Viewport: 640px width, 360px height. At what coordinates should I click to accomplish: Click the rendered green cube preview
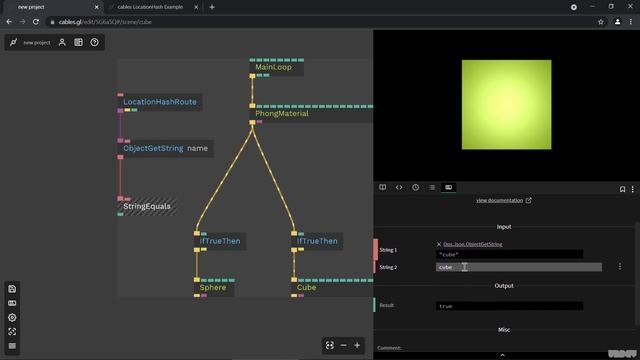coord(507,104)
